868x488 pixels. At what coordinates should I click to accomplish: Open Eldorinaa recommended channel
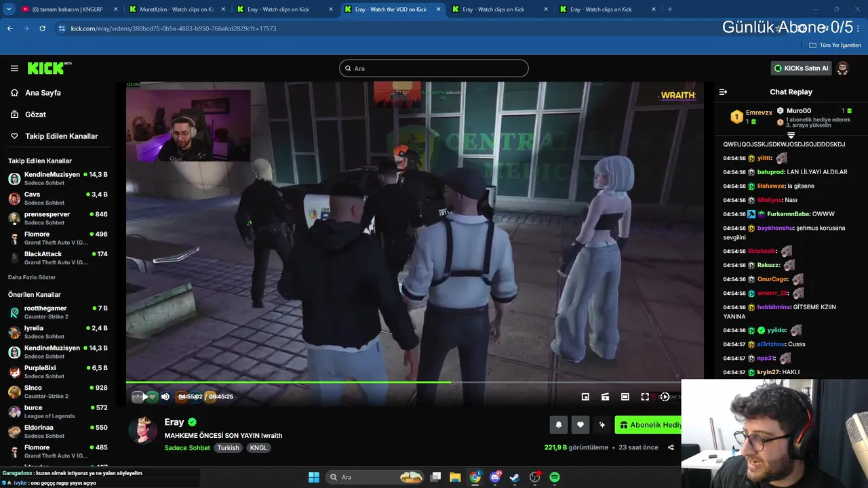[58, 431]
